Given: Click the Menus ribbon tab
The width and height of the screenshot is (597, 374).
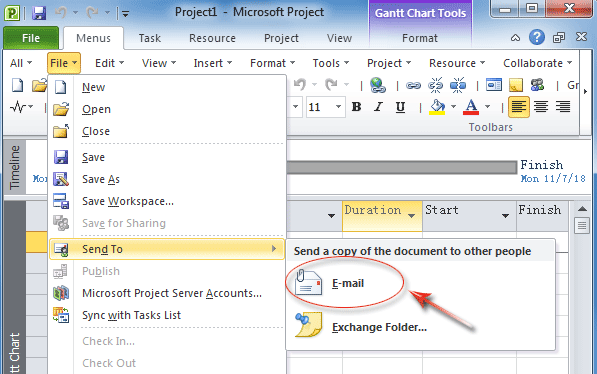Looking at the screenshot, I should [x=93, y=38].
